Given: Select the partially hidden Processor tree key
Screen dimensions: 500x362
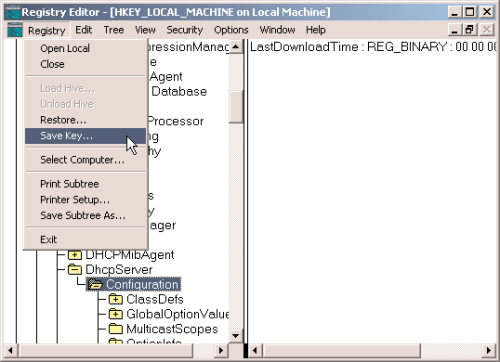Looking at the screenshot, I should tap(176, 121).
